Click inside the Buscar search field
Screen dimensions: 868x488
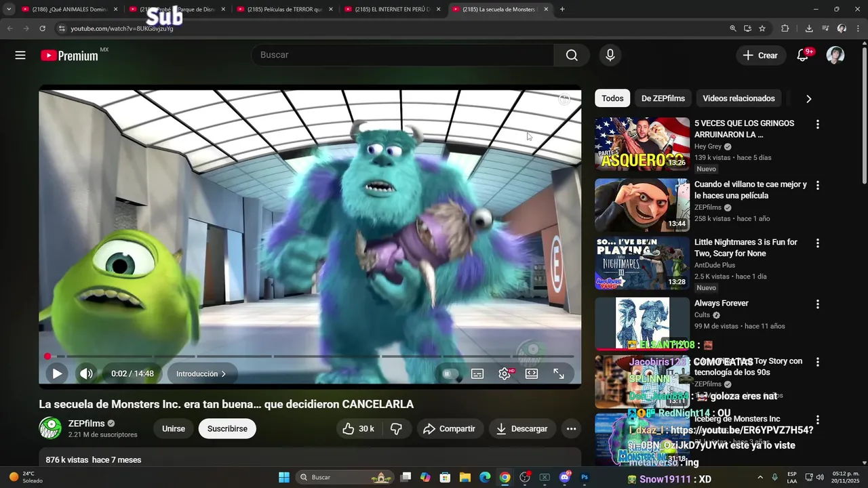403,55
